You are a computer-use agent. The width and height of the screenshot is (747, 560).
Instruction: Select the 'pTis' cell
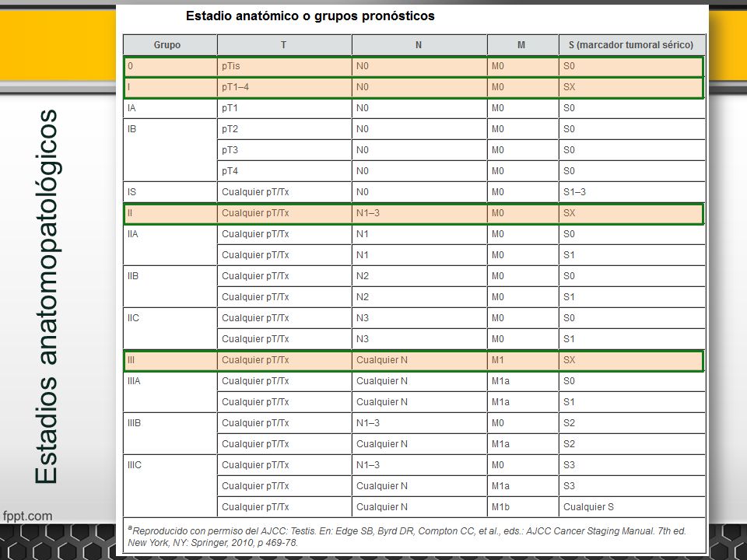pos(285,66)
